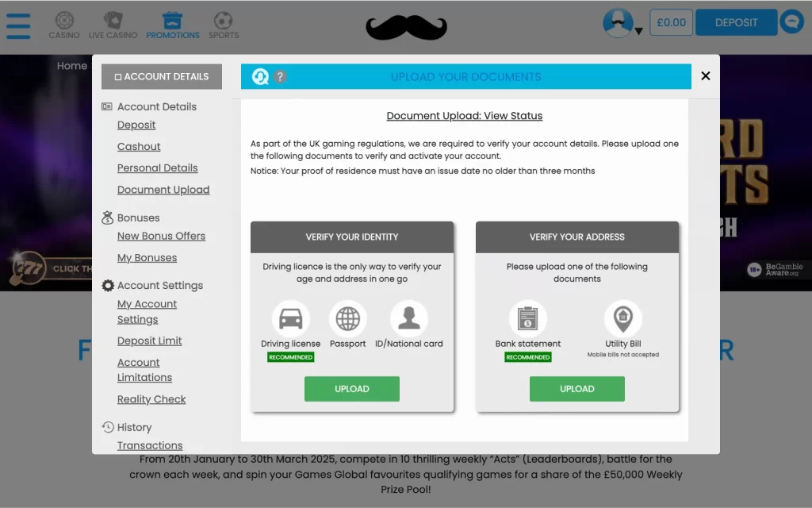Choose the ID/National card icon
812x508 pixels.
pyautogui.click(x=409, y=319)
